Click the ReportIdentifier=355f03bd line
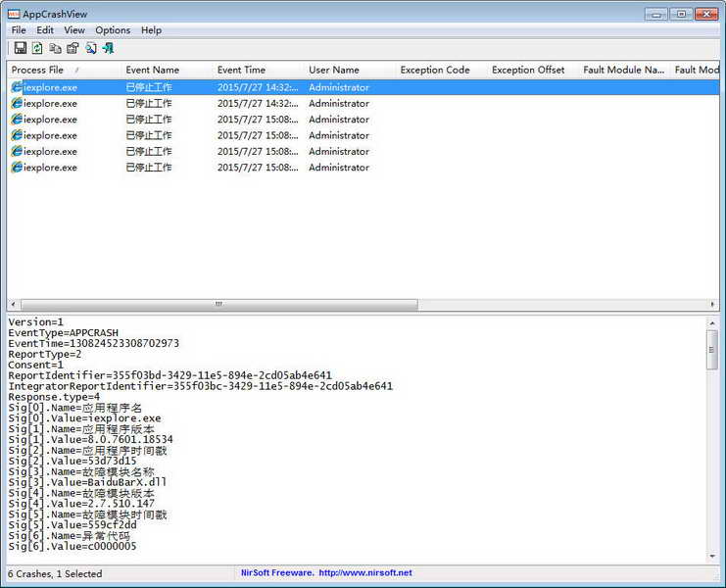Screen dimensions: 726x588 point(169,375)
